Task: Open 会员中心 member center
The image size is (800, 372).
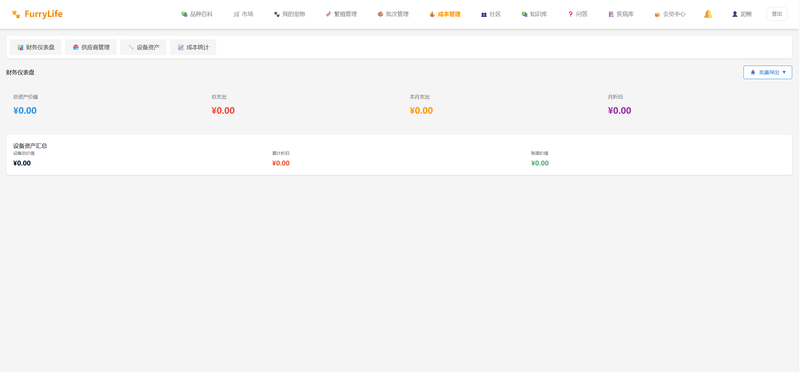Action: tap(670, 14)
